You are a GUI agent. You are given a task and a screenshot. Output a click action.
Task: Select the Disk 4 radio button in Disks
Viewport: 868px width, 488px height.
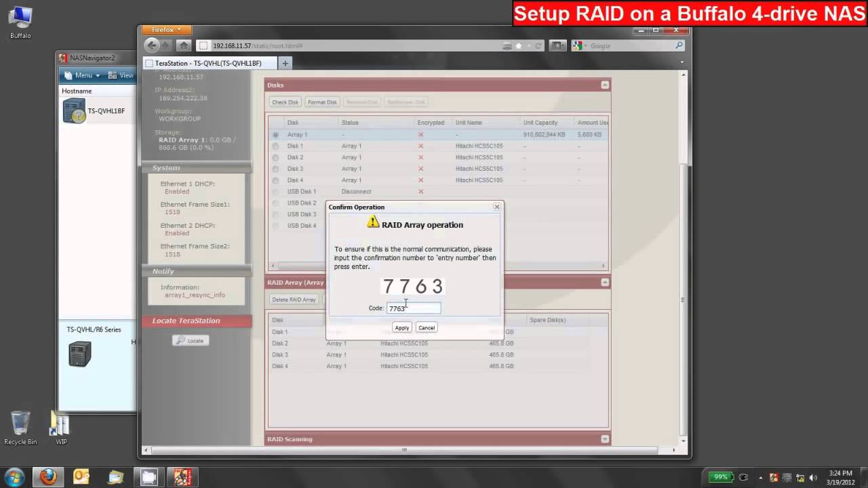click(275, 180)
